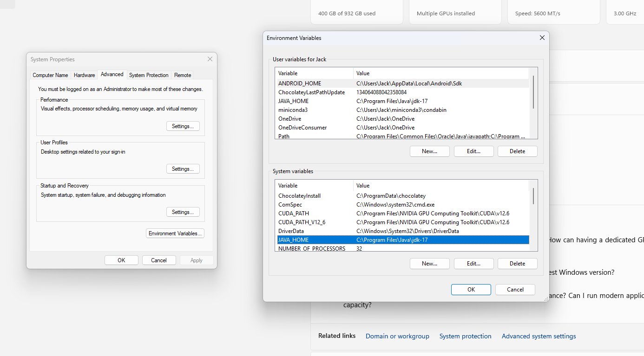Open Performance Settings in System Properties
644x356 pixels.
click(183, 126)
